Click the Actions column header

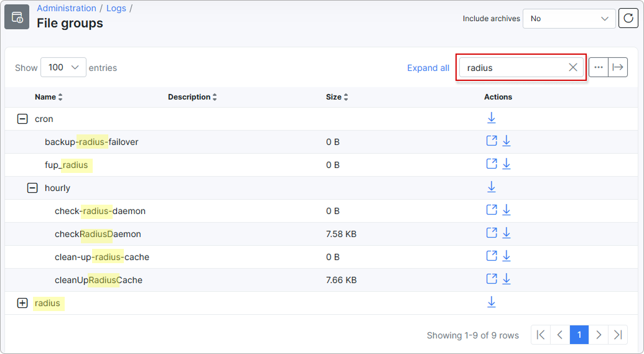click(498, 97)
